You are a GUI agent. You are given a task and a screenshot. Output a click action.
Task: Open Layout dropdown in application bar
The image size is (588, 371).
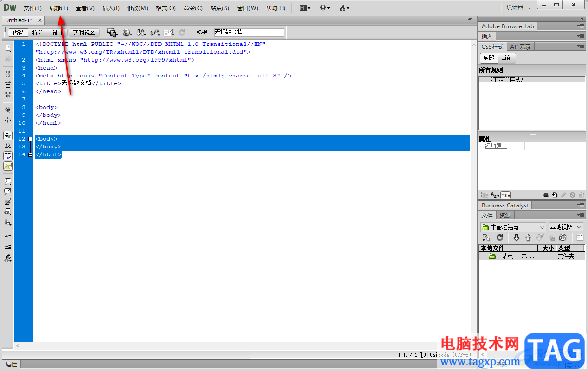click(x=305, y=8)
